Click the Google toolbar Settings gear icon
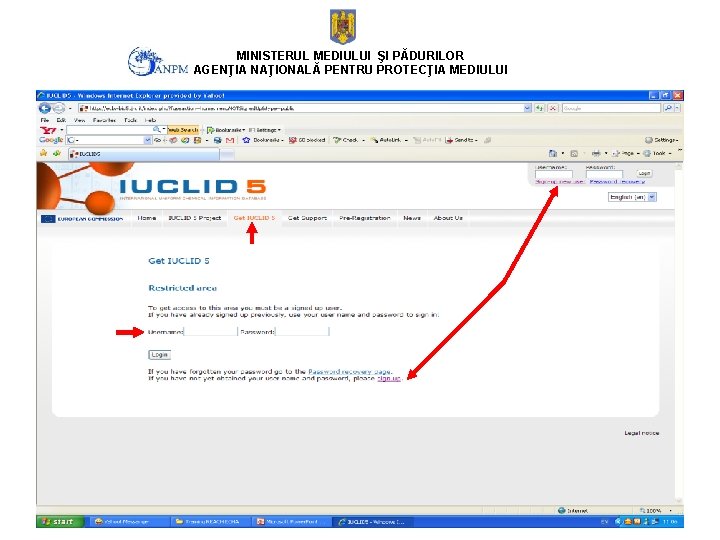 (649, 140)
